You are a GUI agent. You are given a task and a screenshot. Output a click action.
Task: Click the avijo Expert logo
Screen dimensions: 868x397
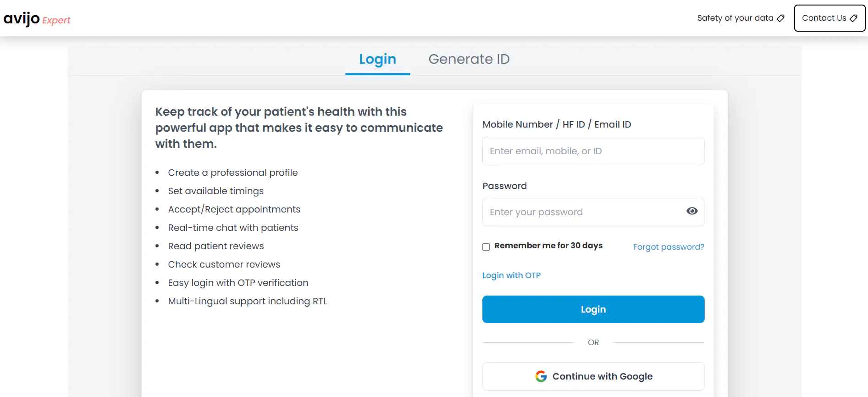(37, 19)
